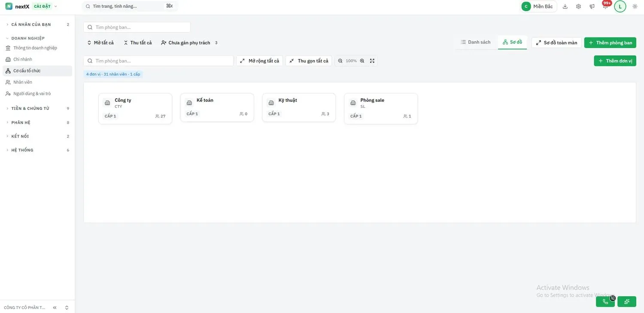This screenshot has width=644, height=313.
Task: Zoom out the org chart
Action: point(340,61)
